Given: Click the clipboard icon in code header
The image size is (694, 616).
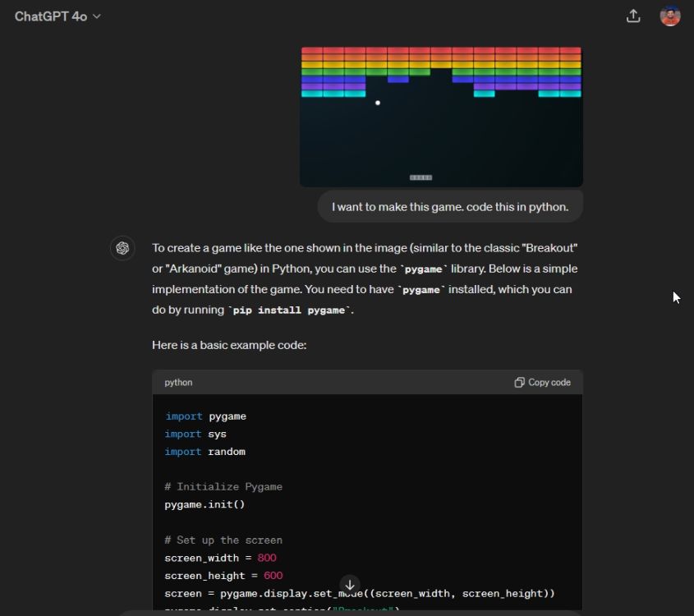Looking at the screenshot, I should point(519,383).
